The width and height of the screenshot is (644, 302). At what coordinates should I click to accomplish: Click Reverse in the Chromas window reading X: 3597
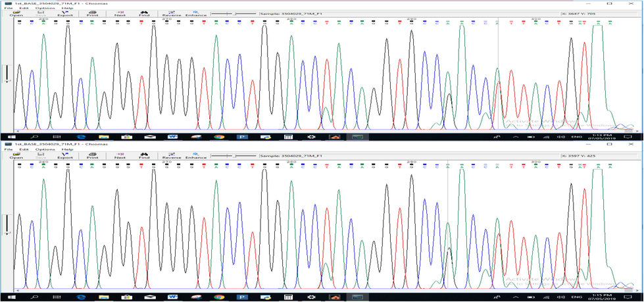click(x=172, y=156)
